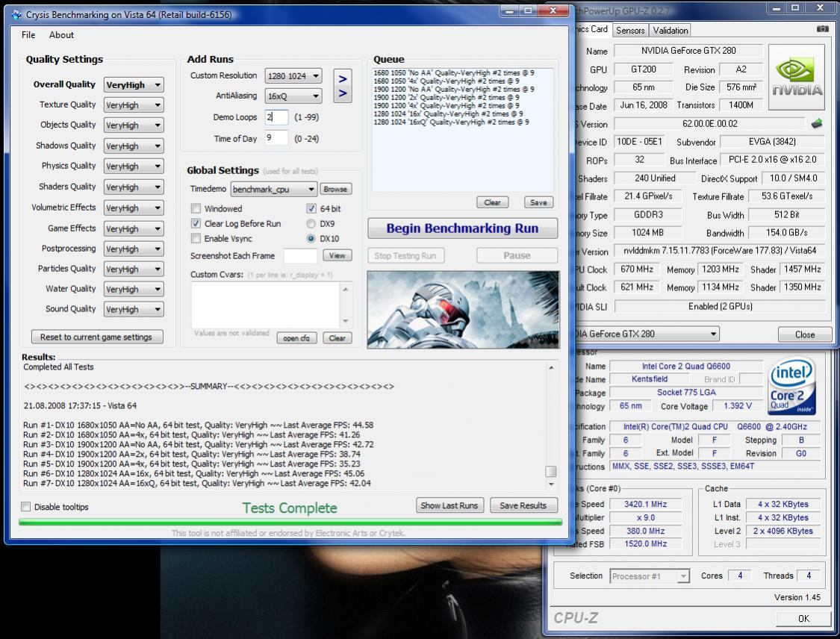Open the File menu
The height and width of the screenshot is (639, 840).
(x=28, y=35)
